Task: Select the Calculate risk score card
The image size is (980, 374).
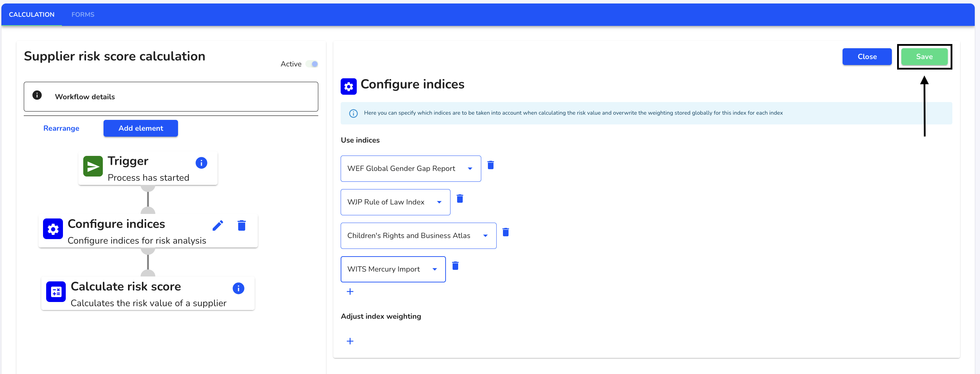Action: [x=148, y=293]
